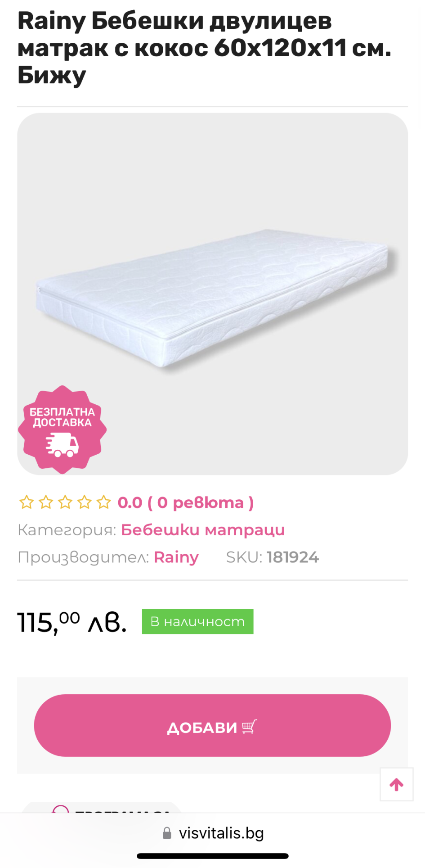This screenshot has height=868, width=425.
Task: Select the second rating star
Action: pyautogui.click(x=46, y=502)
